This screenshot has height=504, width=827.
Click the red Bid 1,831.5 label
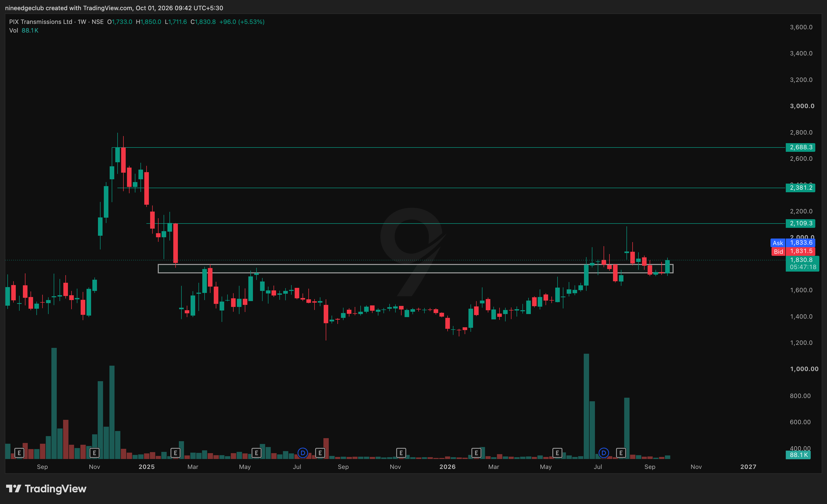[x=793, y=251]
